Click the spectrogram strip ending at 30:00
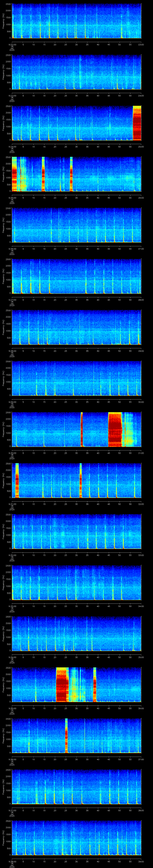Image resolution: width=153 pixels, height=868 pixels. (x=77, y=378)
